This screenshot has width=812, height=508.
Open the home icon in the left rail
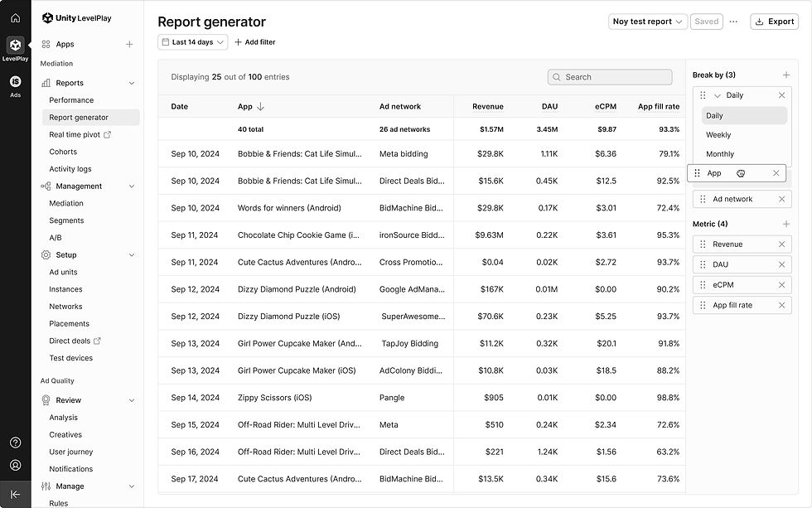(16, 18)
